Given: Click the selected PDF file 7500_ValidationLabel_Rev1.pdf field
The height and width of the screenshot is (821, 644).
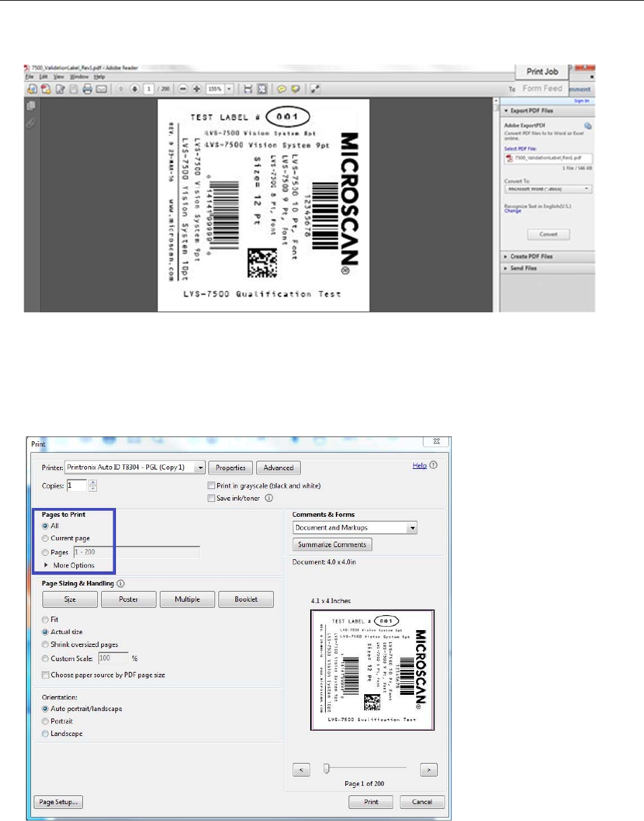Looking at the screenshot, I should tap(548, 158).
